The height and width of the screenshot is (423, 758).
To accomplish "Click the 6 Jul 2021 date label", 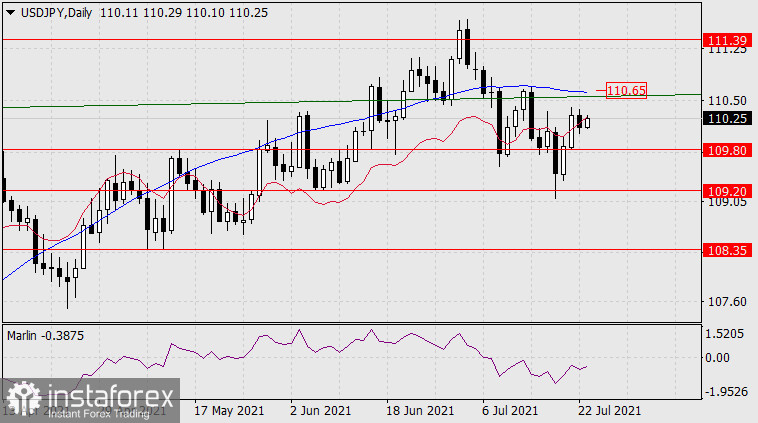I will [510, 410].
